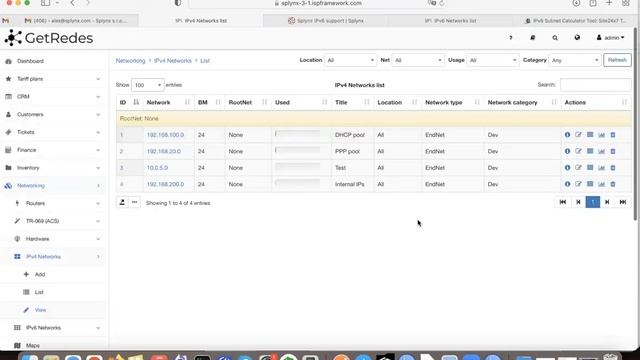Click Networking breadcrumb link
640x360 pixels.
coord(130,60)
